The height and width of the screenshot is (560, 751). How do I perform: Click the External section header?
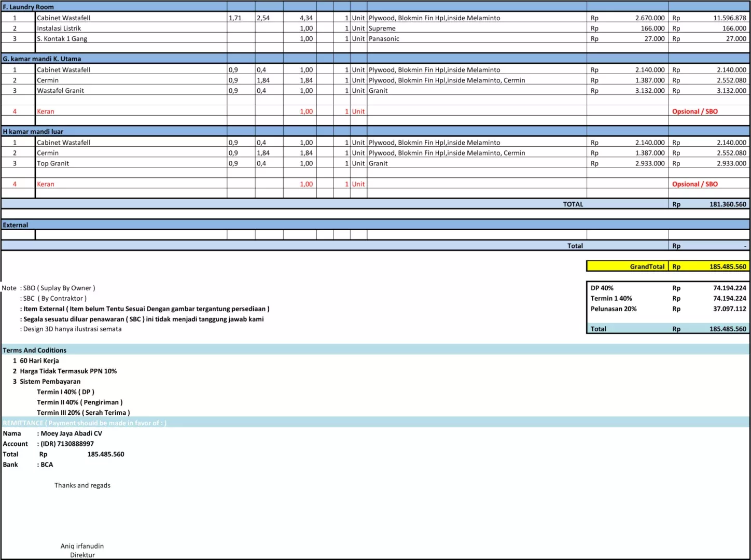tap(16, 225)
